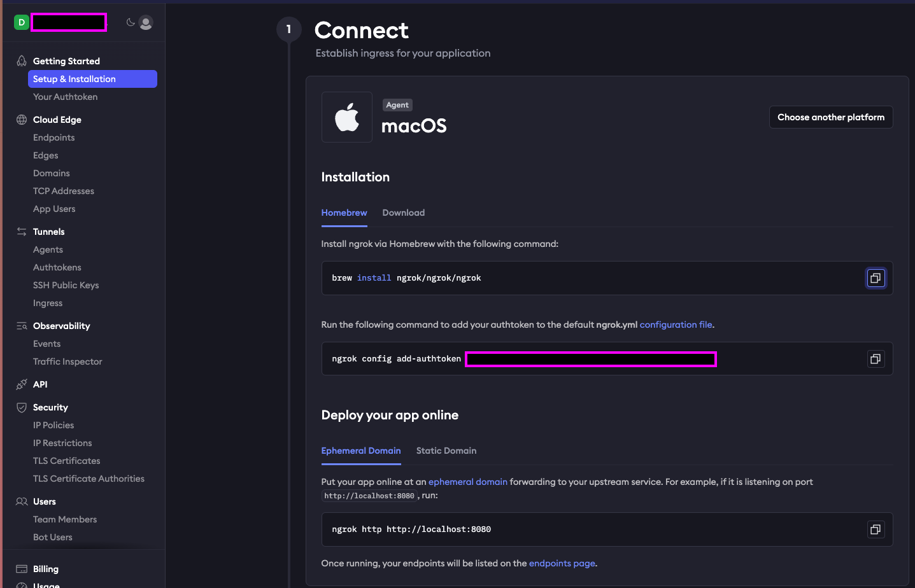The height and width of the screenshot is (588, 915).
Task: Click the Users section label
Action: tap(45, 501)
